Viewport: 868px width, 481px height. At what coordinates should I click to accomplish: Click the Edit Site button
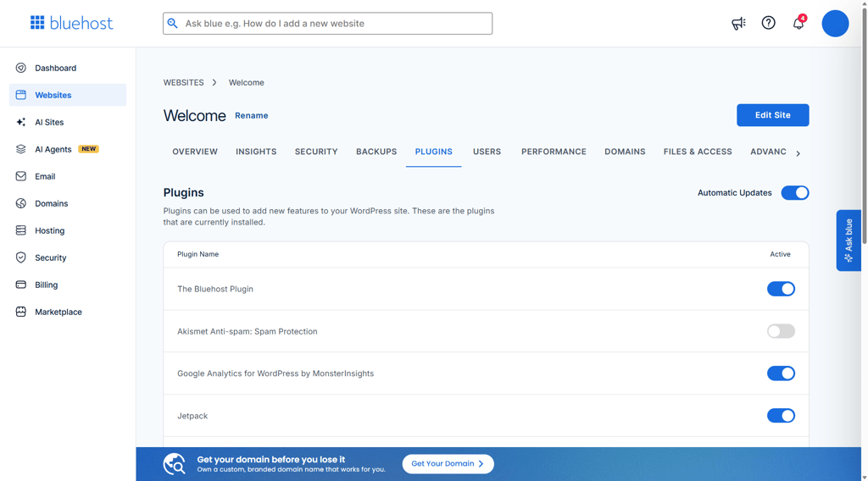pos(772,115)
